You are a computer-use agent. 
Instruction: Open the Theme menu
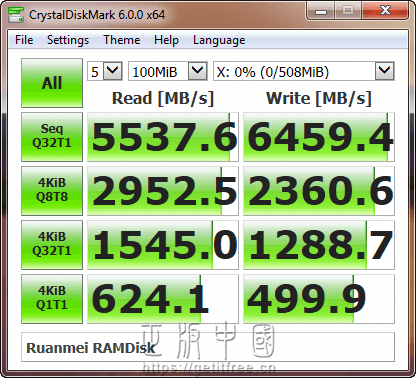(x=122, y=40)
